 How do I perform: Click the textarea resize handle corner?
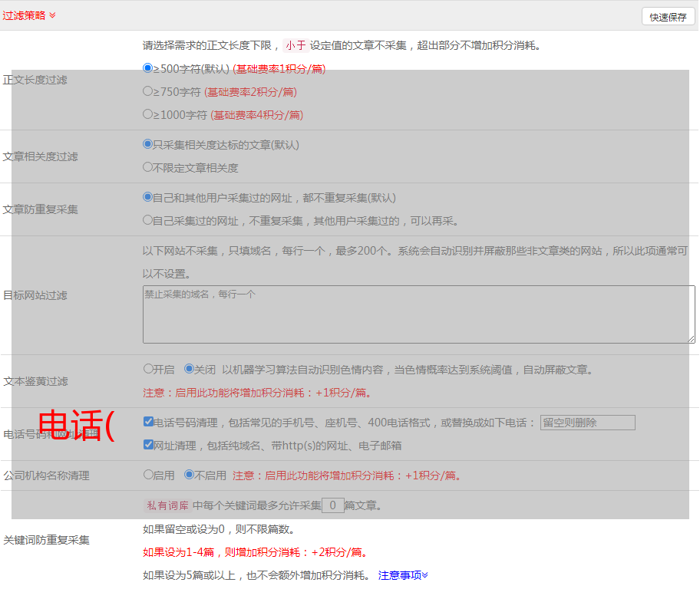[x=691, y=340]
